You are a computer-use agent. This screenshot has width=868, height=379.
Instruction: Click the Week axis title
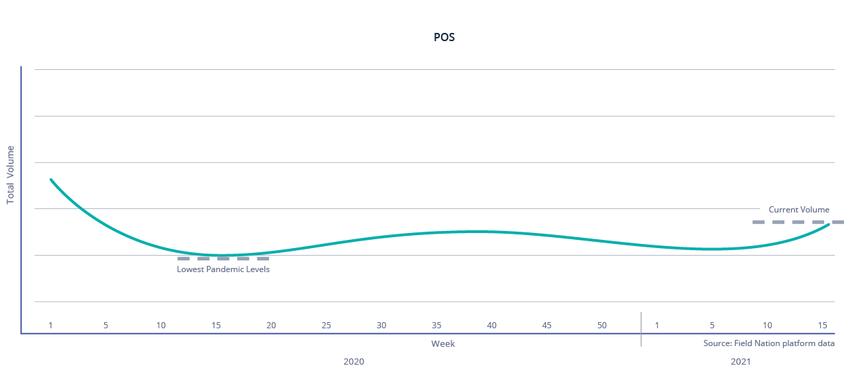443,343
